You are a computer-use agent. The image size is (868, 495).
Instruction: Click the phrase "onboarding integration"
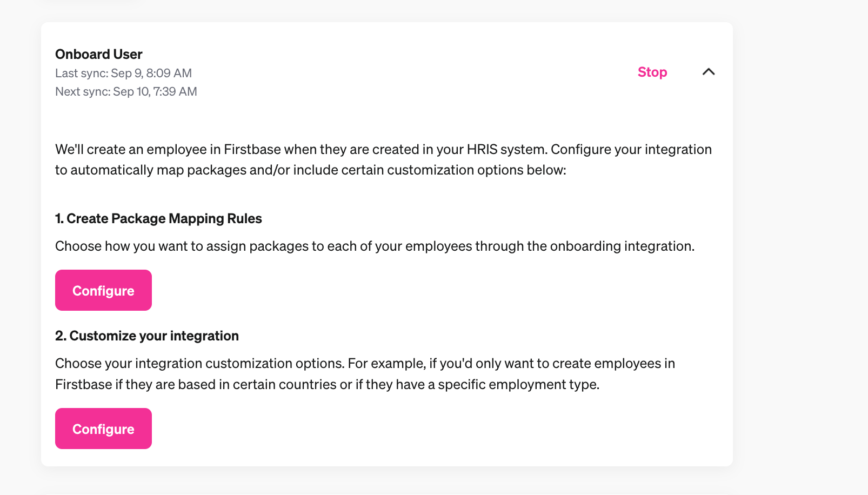click(x=622, y=246)
